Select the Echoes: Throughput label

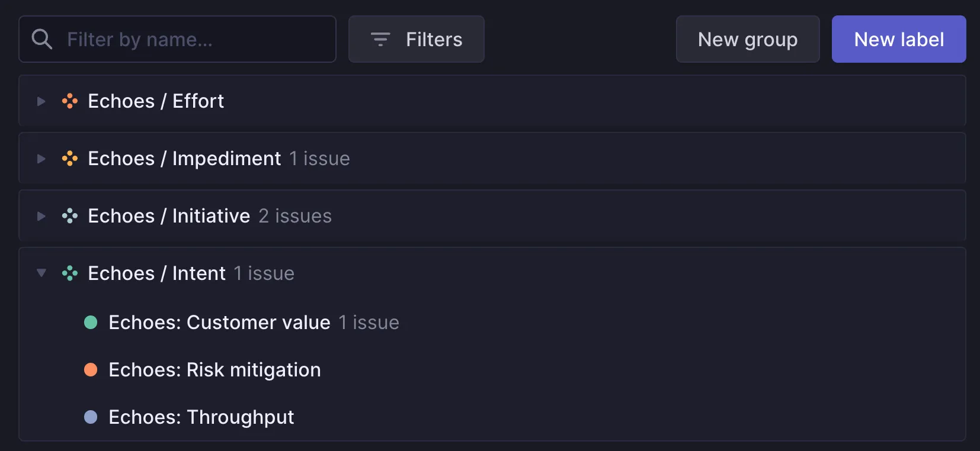201,417
